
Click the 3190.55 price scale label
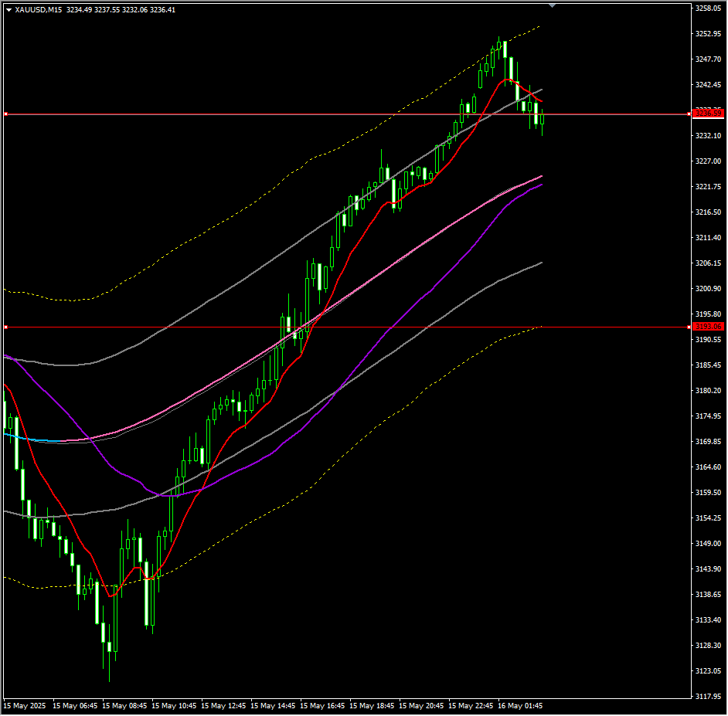(708, 340)
